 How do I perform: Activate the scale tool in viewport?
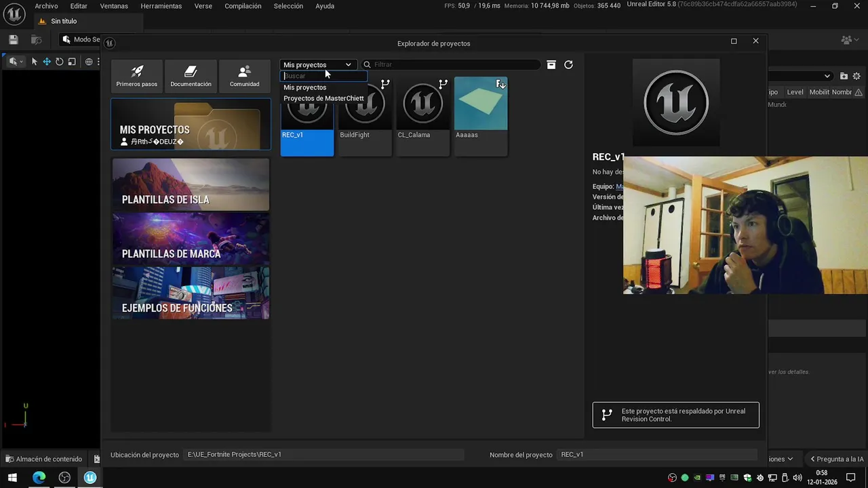click(x=72, y=62)
